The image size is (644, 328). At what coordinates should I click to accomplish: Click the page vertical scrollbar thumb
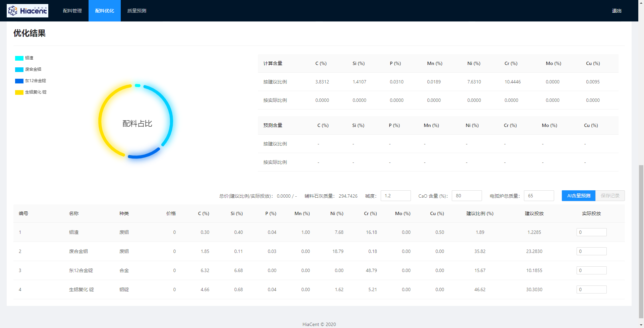[641, 241]
